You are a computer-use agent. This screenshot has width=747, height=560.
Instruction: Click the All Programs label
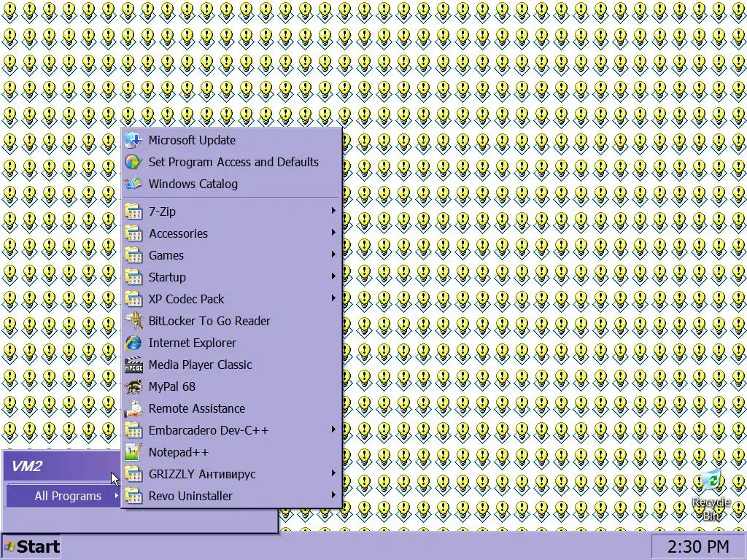(x=68, y=496)
